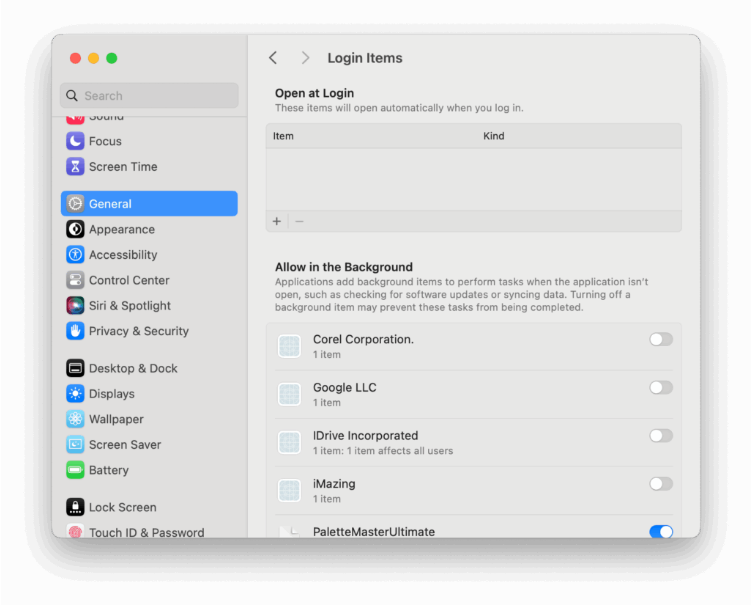Open Desktop & Dock settings
The image size is (751, 605).
149,368
